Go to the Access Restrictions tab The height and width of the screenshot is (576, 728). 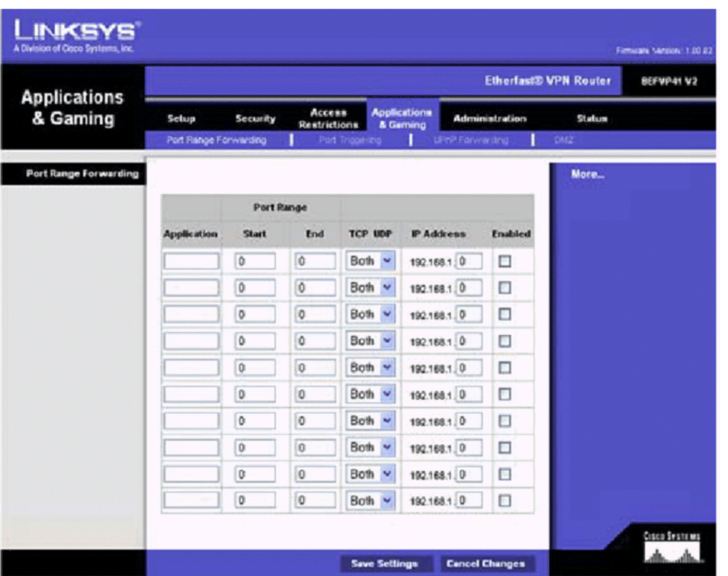(328, 119)
